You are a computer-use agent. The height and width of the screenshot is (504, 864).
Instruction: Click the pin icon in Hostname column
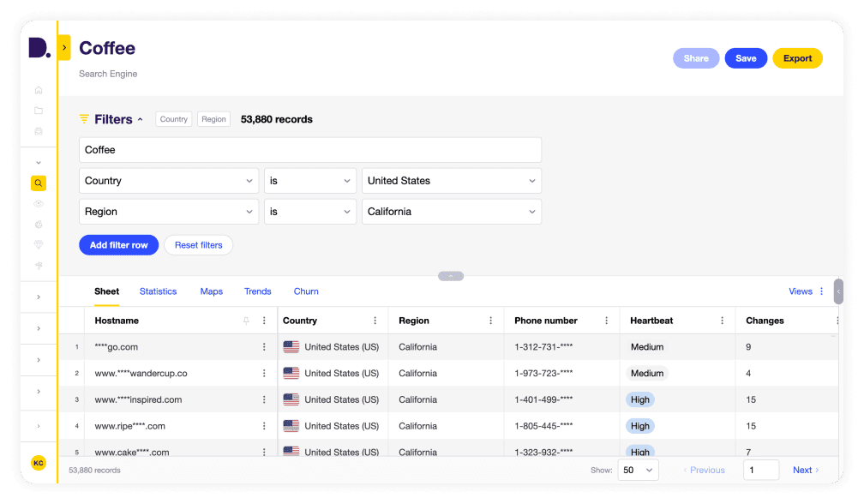click(x=246, y=321)
